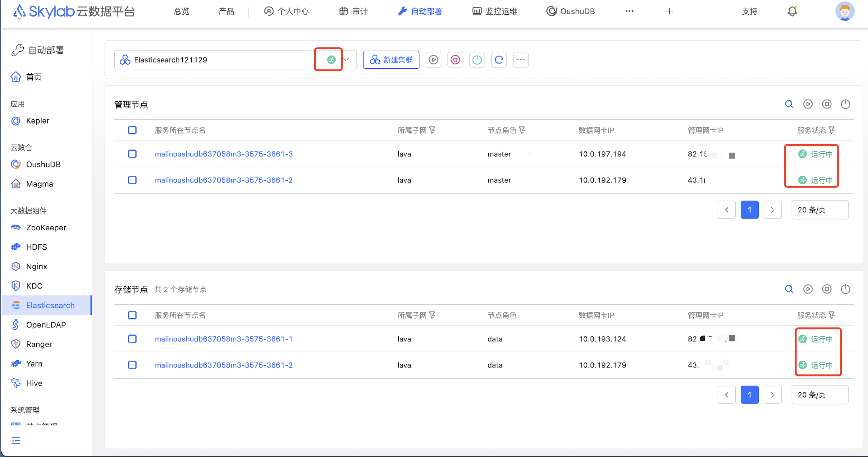Open OpenLDAP in sidebar
Viewport: 868px width, 457px height.
38,325
